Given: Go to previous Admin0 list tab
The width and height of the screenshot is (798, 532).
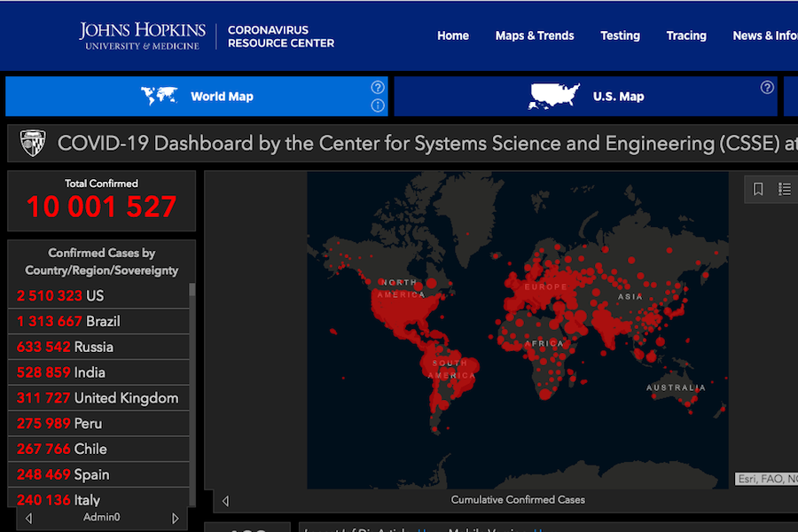Looking at the screenshot, I should tap(29, 518).
